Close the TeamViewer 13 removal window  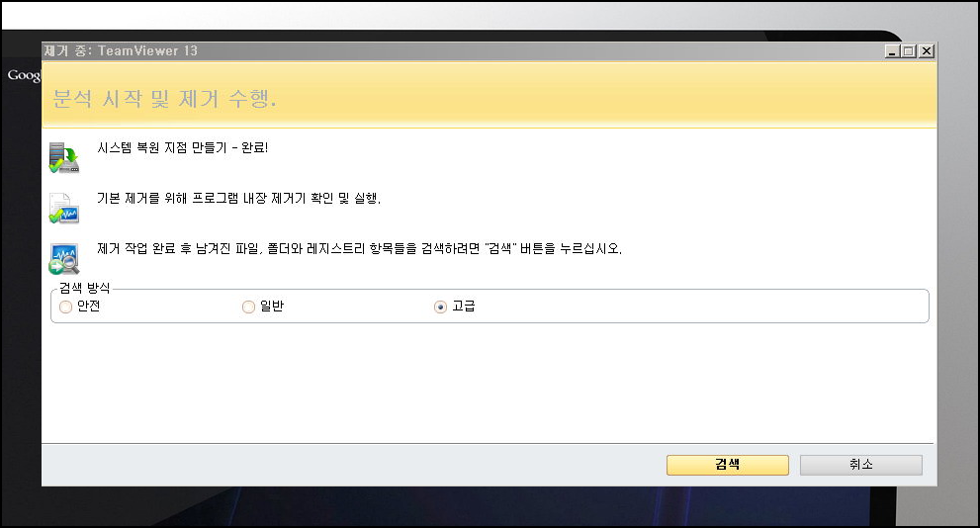point(927,51)
